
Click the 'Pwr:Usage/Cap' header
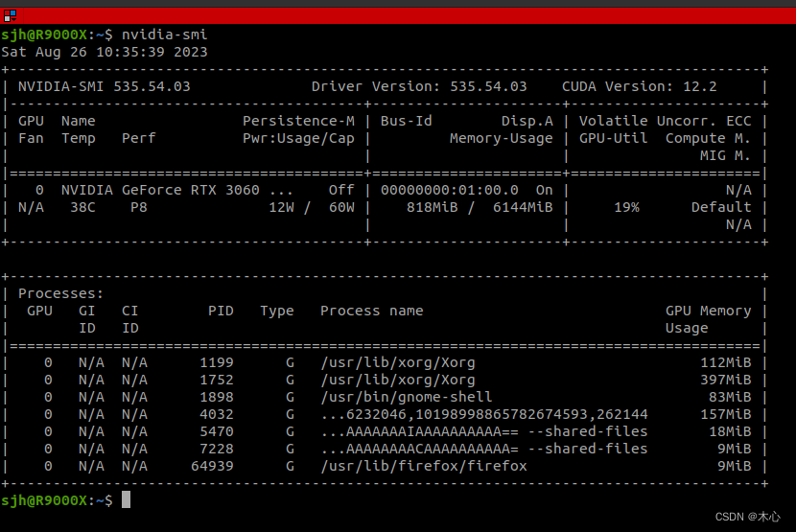coord(298,139)
